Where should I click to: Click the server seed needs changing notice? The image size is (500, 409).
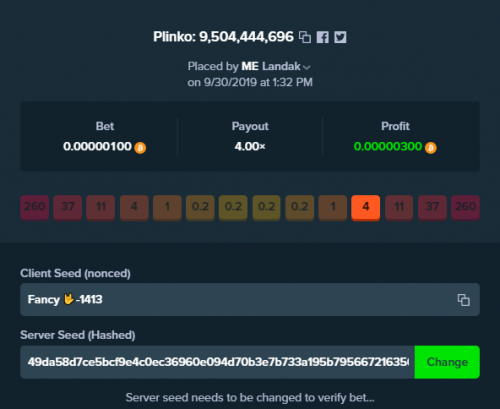pyautogui.click(x=250, y=398)
